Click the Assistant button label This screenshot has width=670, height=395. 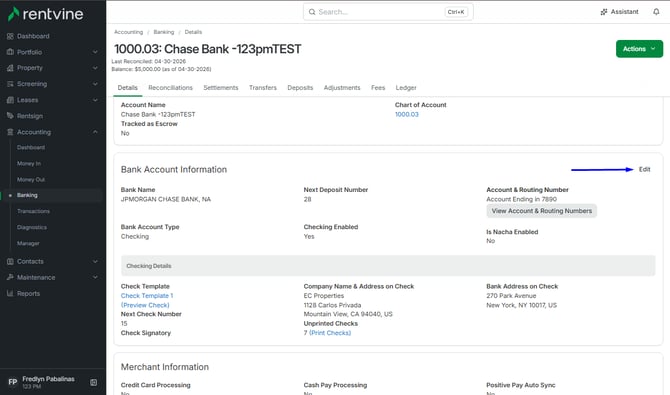click(624, 12)
